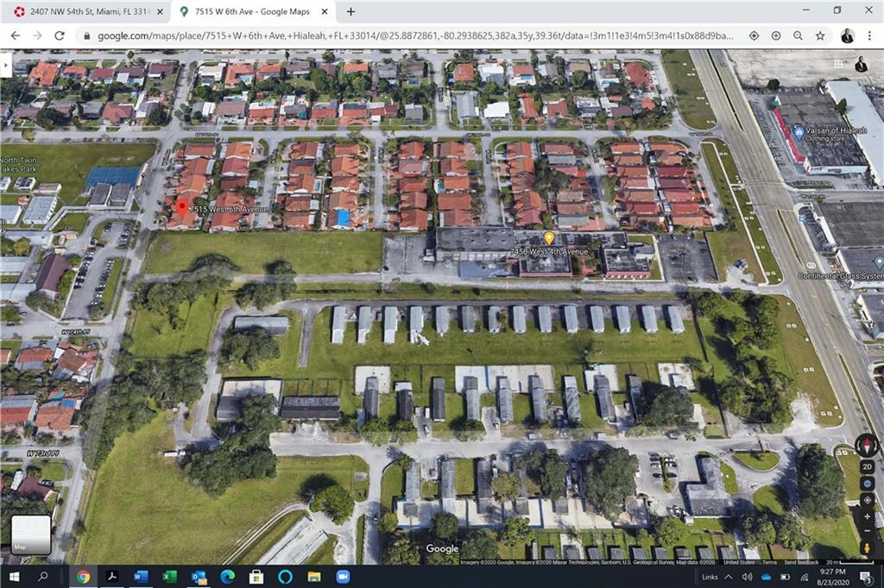Screen dimensions: 884x588
Task: Open the Google apps grid
Action: (x=838, y=64)
